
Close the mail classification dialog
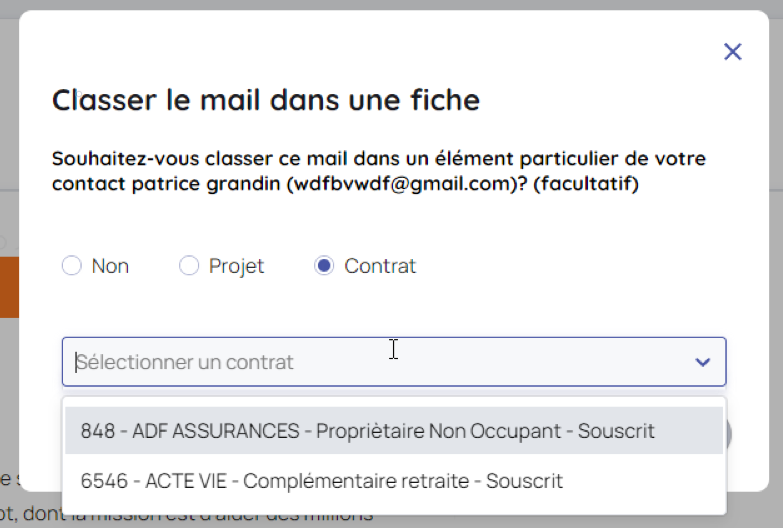point(733,52)
